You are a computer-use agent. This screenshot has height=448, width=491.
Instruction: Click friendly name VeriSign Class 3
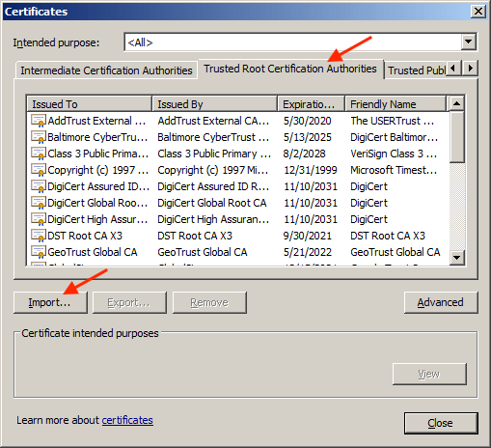click(x=394, y=154)
